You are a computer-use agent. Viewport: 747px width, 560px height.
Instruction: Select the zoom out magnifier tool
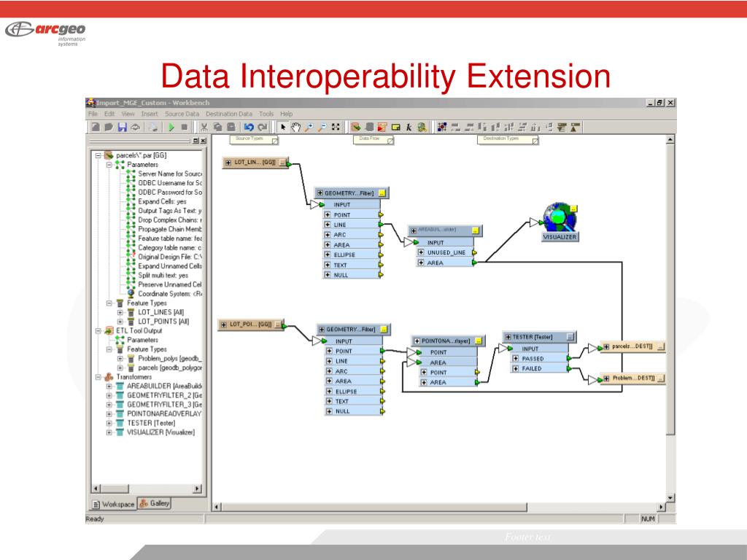(322, 127)
